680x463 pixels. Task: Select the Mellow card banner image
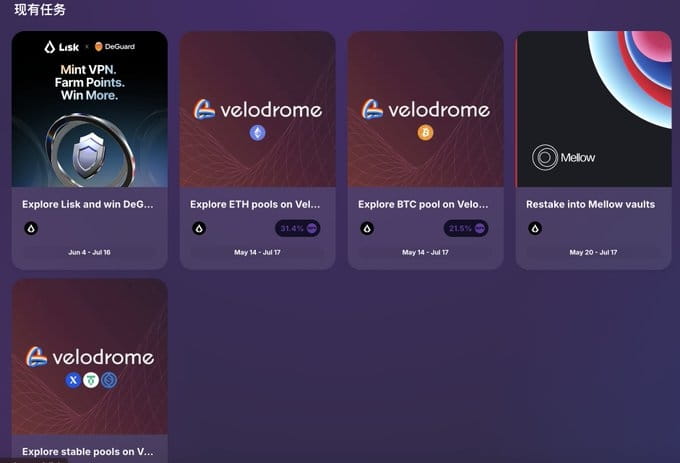(594, 109)
